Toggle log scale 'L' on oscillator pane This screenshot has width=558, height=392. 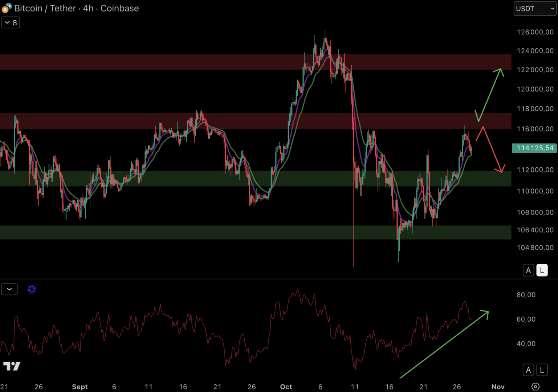click(x=542, y=370)
